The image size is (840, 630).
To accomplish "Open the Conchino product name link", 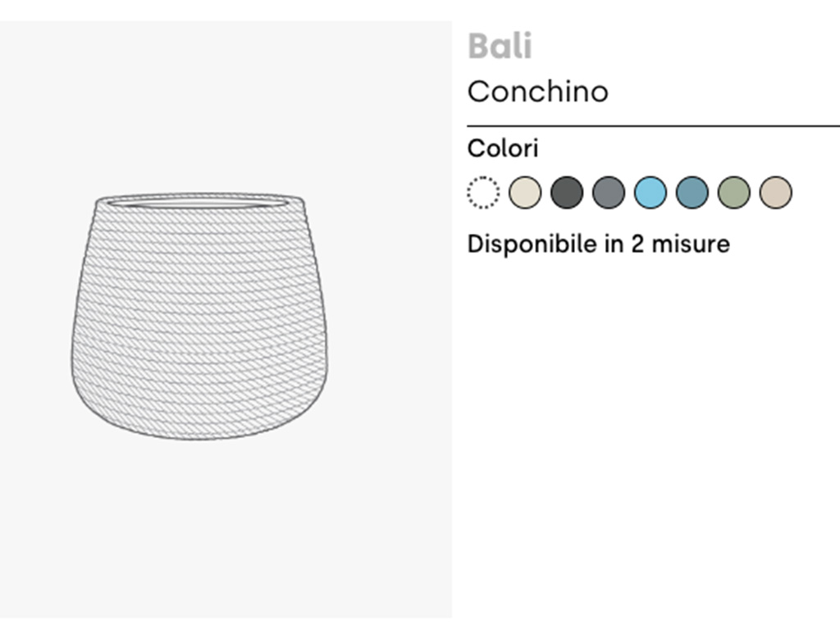I will 537,91.
